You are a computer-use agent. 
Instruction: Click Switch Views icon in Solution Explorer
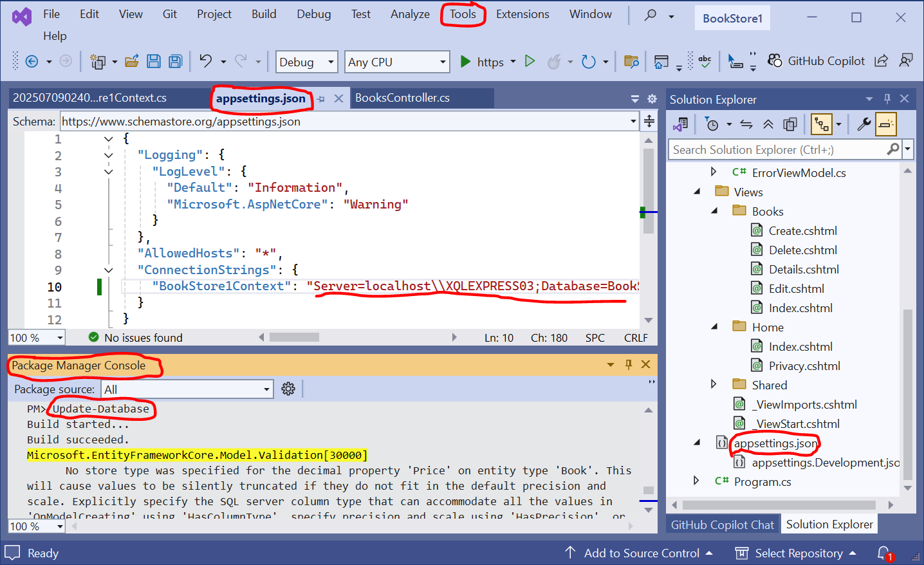point(681,124)
